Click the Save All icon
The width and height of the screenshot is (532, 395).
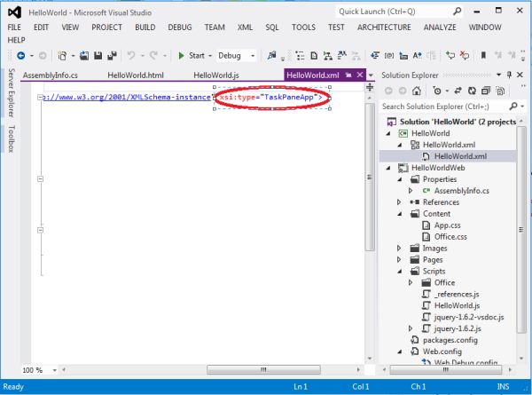pyautogui.click(x=112, y=55)
